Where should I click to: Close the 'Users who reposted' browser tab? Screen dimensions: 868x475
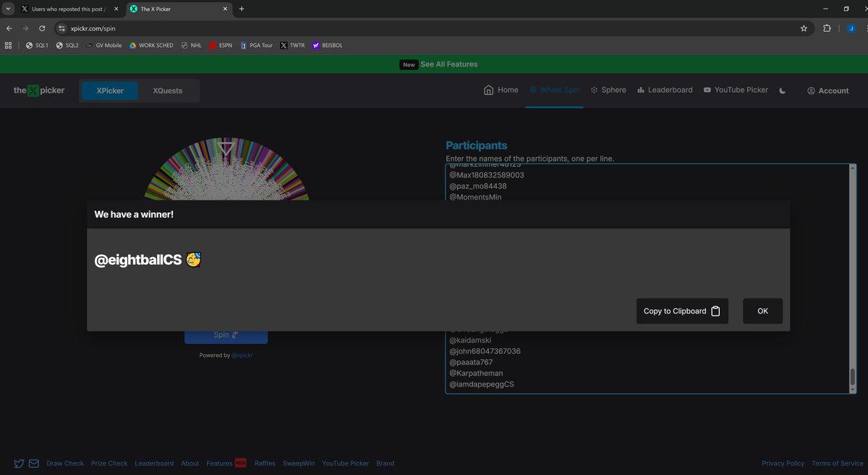(x=116, y=9)
